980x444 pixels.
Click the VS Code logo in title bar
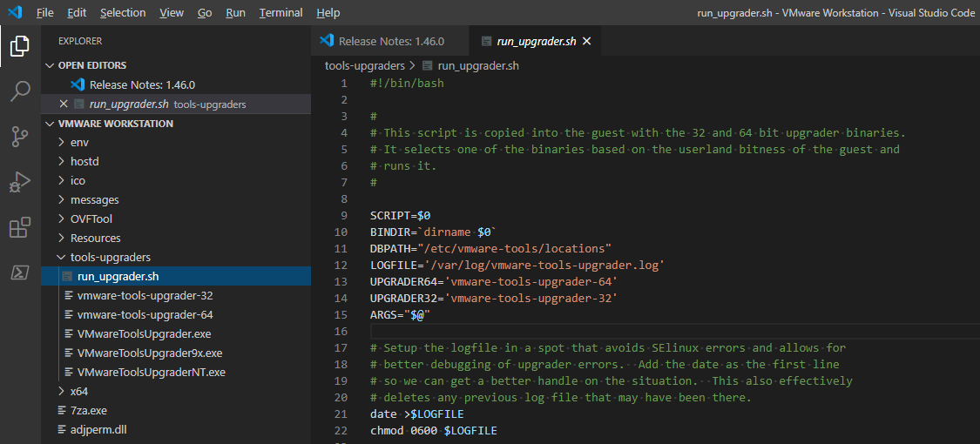(17, 12)
